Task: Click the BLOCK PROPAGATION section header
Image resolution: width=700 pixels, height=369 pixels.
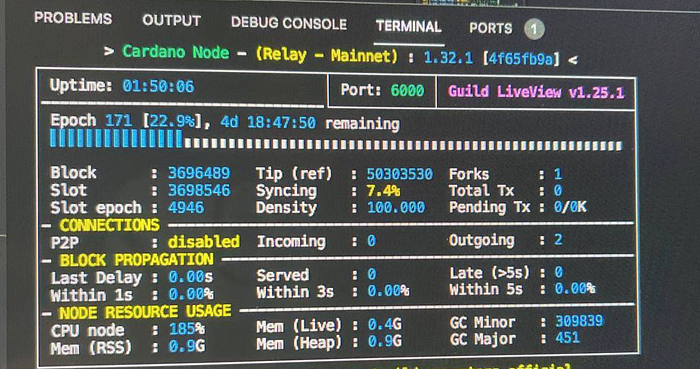Action: click(136, 260)
